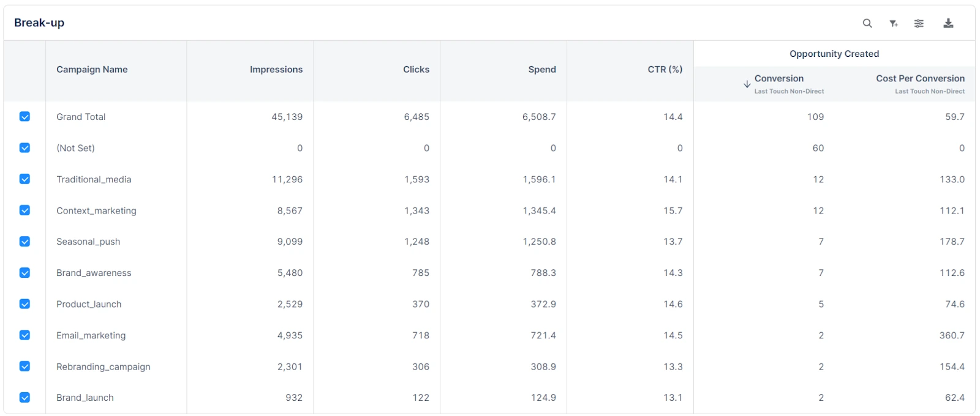Sort by the Clicks column header
The height and width of the screenshot is (416, 980).
coord(416,69)
